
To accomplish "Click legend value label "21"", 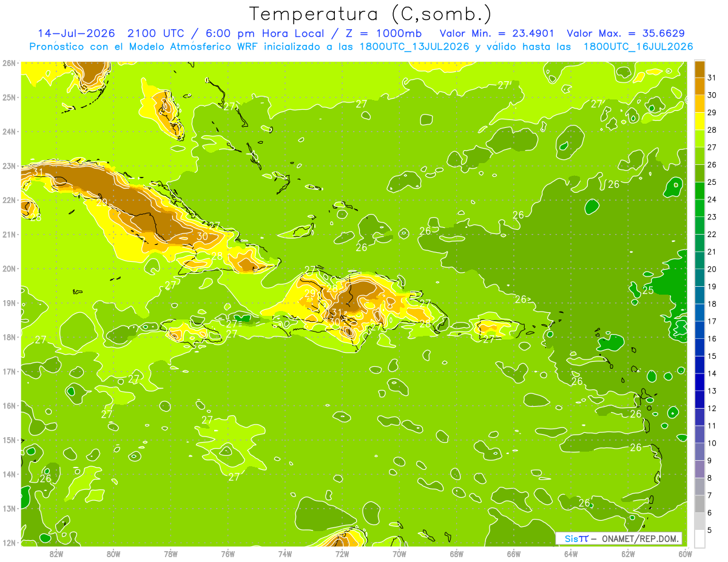I will coord(712,252).
